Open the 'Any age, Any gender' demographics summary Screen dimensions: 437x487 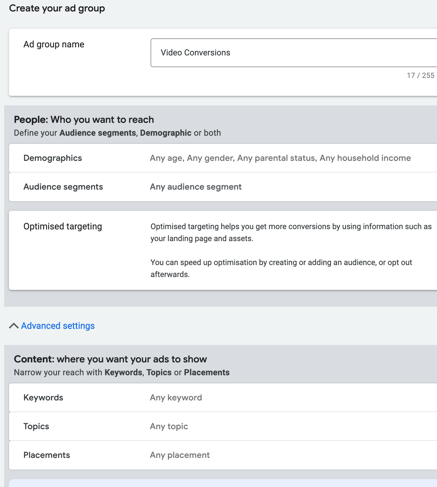[x=280, y=158]
